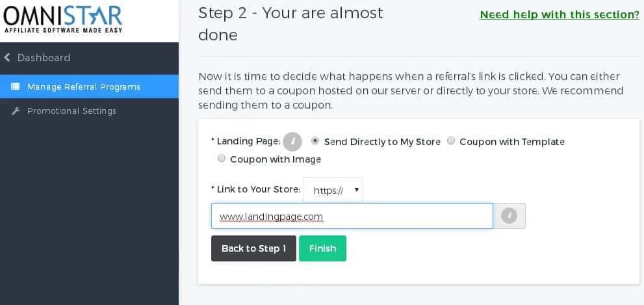Click the Back to Step 1 button
The width and height of the screenshot is (644, 305).
click(x=253, y=248)
